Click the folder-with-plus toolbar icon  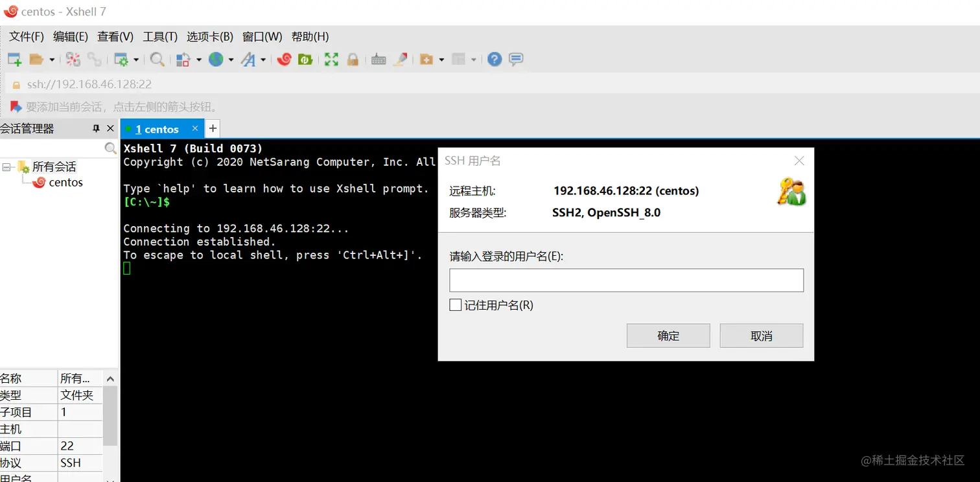(426, 60)
